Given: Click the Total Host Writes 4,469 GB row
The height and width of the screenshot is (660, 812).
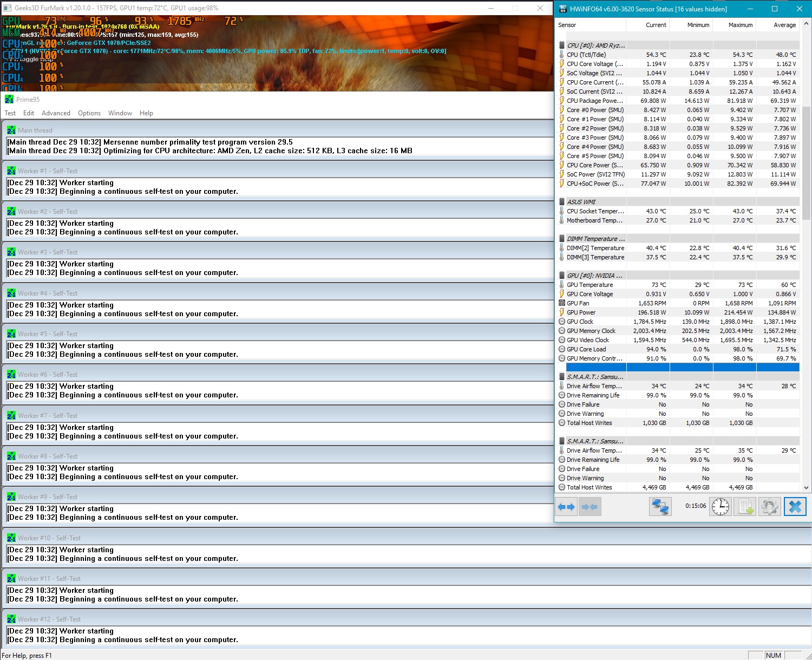Looking at the screenshot, I should pos(678,487).
